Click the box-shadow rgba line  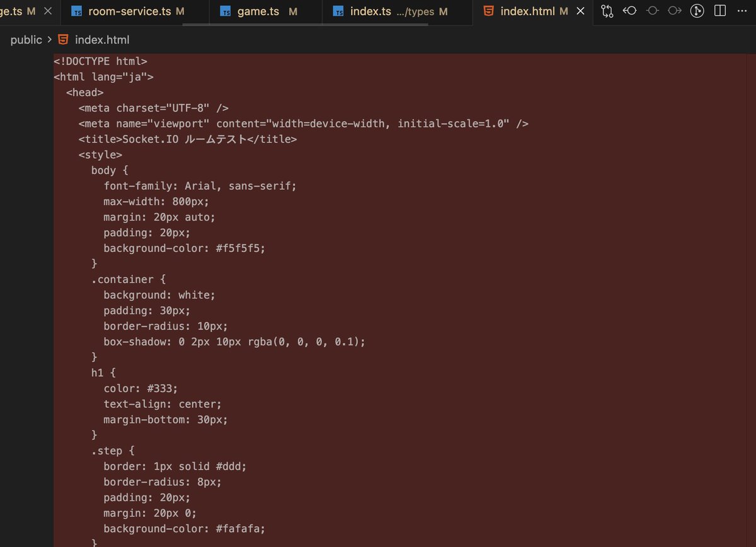point(235,342)
